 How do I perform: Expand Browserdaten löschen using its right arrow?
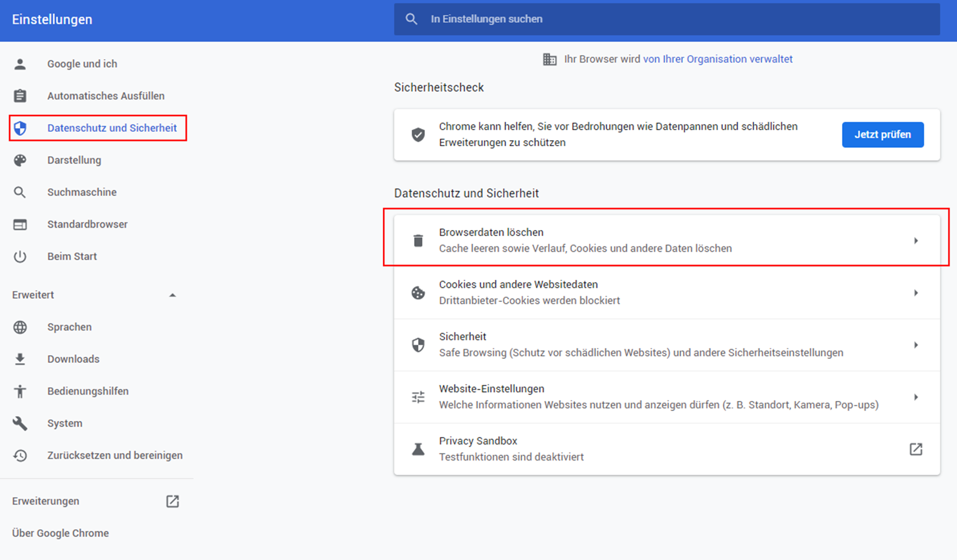[x=915, y=240]
